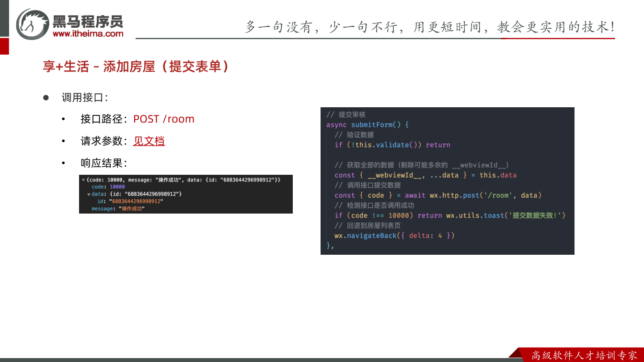Click the wx.http.post('/room', data) line
This screenshot has width=644, height=362.
(438, 195)
